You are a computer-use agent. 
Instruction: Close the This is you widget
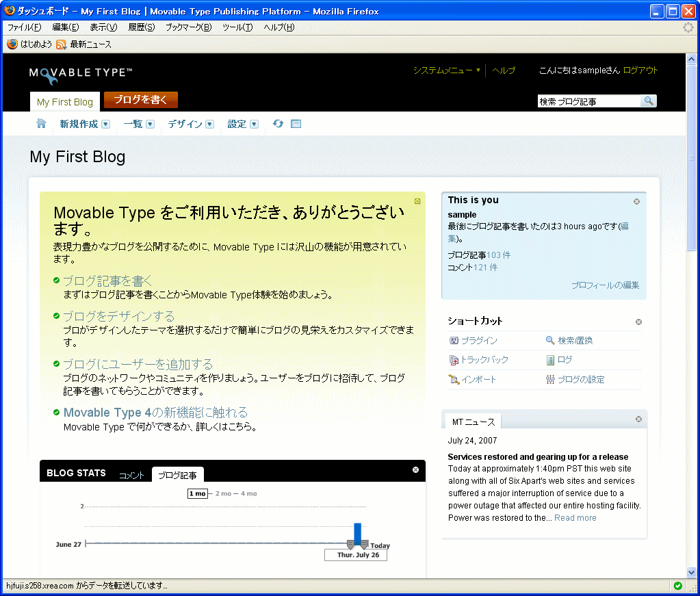pyautogui.click(x=636, y=201)
